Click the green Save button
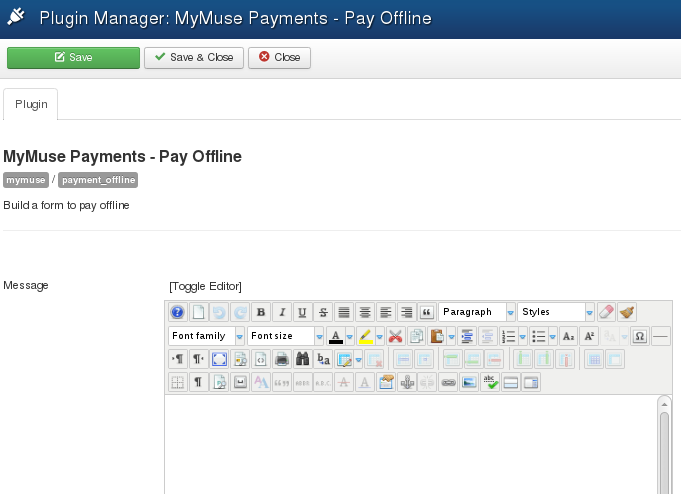Screen dimensions: 681x494 pyautogui.click(x=73, y=57)
